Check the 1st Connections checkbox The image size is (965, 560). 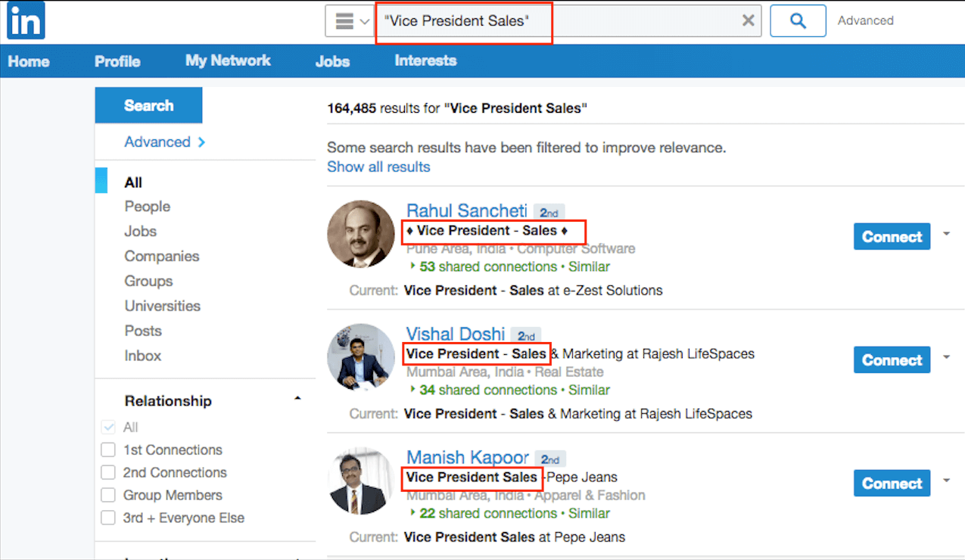(108, 450)
